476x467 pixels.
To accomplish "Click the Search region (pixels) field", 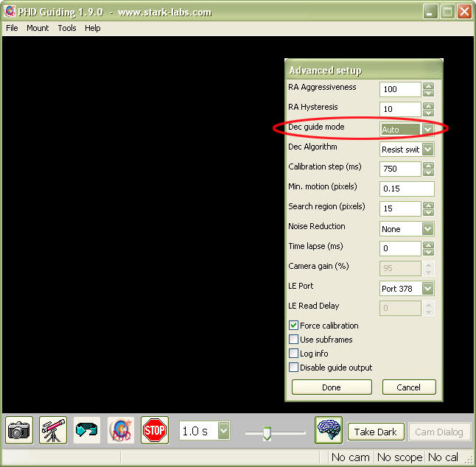I will 400,208.
